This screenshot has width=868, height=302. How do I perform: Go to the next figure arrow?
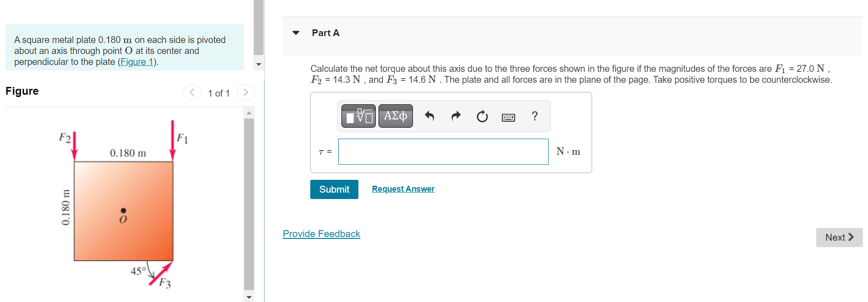point(246,92)
